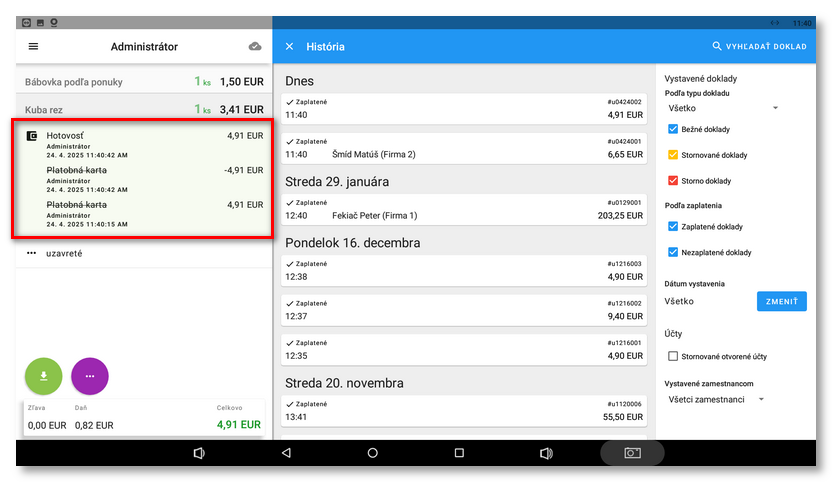Toggle Zaplatené doklady checkbox
832x482 pixels.
click(x=673, y=227)
